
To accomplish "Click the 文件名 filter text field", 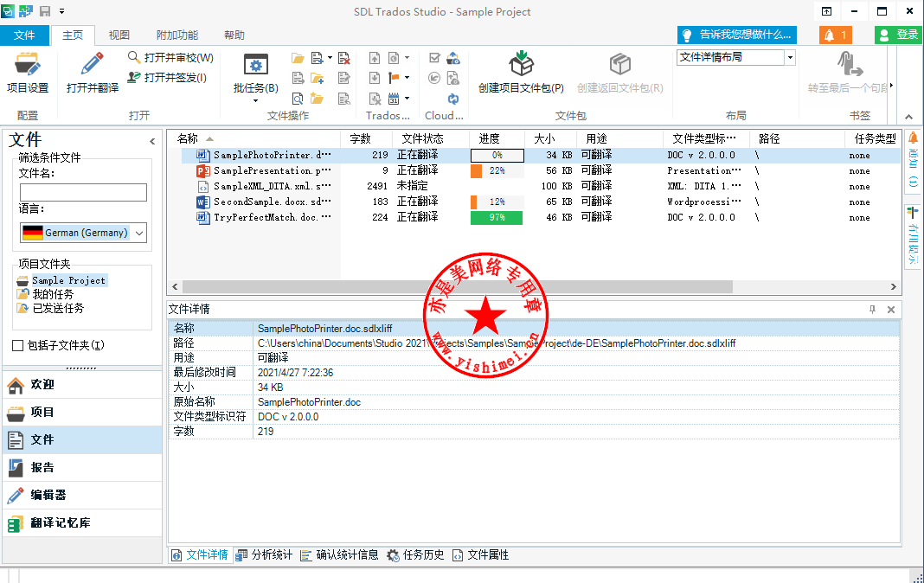I will pyautogui.click(x=83, y=193).
